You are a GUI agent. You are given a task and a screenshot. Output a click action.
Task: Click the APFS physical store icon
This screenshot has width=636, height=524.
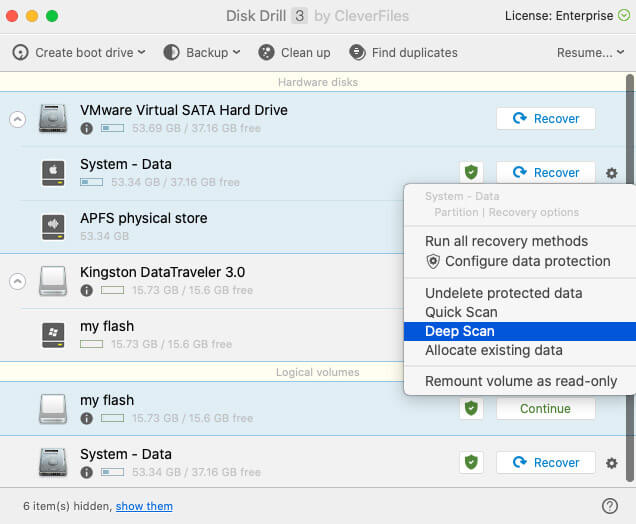[x=53, y=227]
